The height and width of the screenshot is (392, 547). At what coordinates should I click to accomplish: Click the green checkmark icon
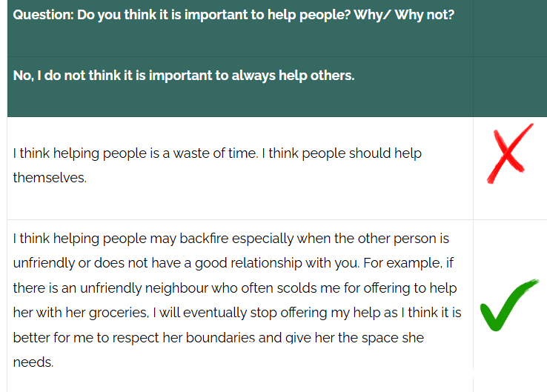[x=509, y=305]
